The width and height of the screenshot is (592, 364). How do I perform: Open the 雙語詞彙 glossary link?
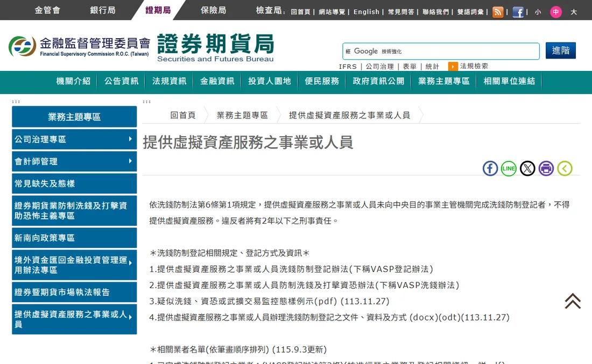(470, 12)
